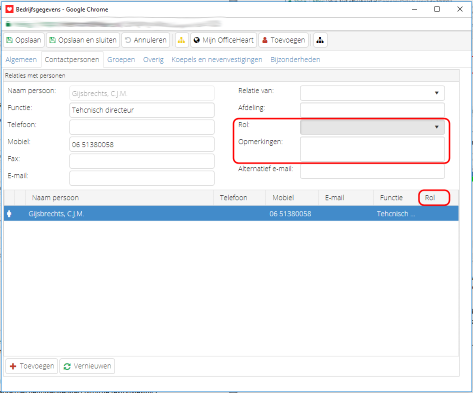Image resolution: width=473 pixels, height=393 pixels.
Task: Sort by Functie column header
Action: tap(396, 198)
